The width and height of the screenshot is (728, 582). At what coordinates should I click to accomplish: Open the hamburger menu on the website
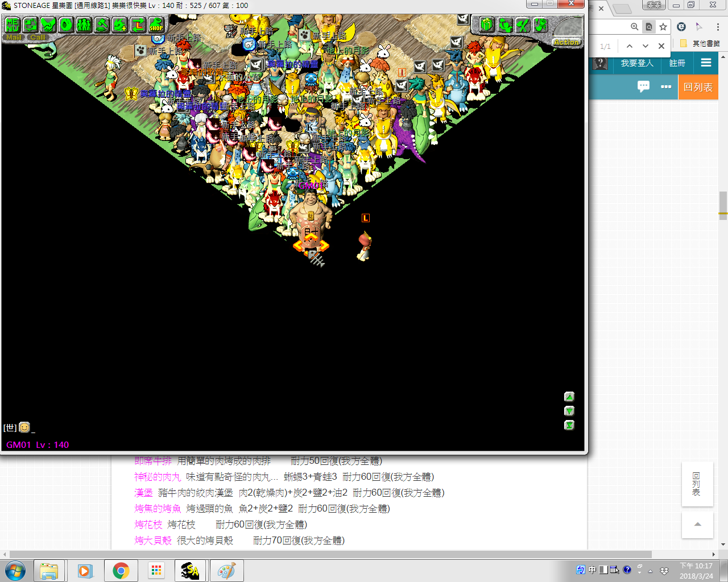pos(706,63)
